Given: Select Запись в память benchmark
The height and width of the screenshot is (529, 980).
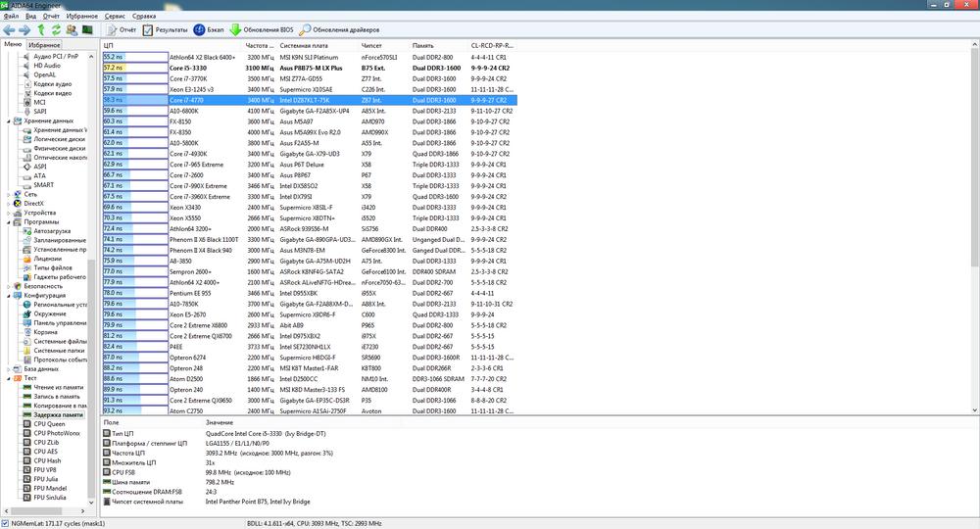Looking at the screenshot, I should 57,397.
